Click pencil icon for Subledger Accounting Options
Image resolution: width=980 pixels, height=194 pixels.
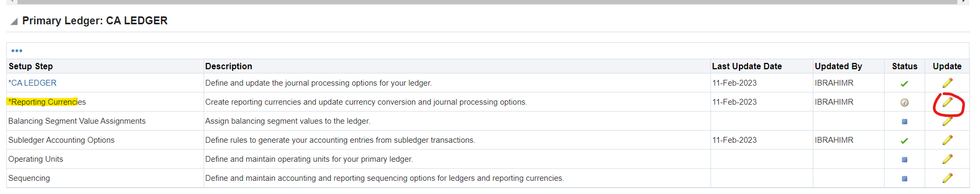tap(947, 140)
